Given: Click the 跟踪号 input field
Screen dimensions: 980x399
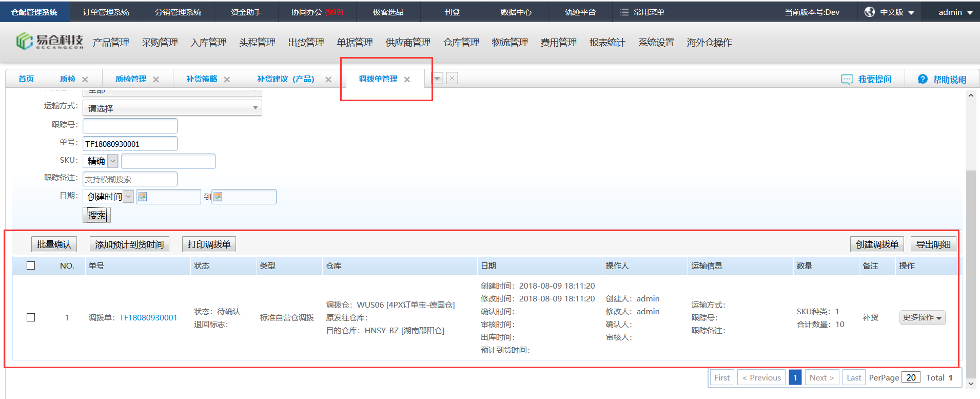Looking at the screenshot, I should pyautogui.click(x=130, y=126).
